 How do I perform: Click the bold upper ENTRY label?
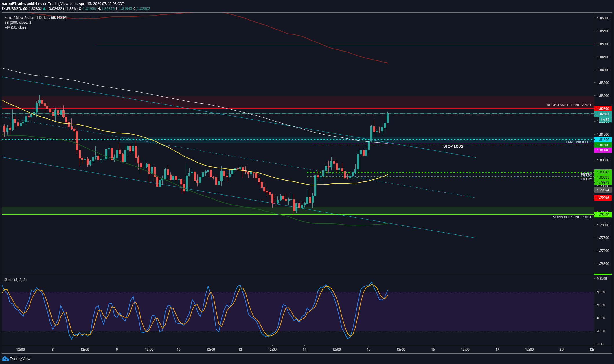586,175
